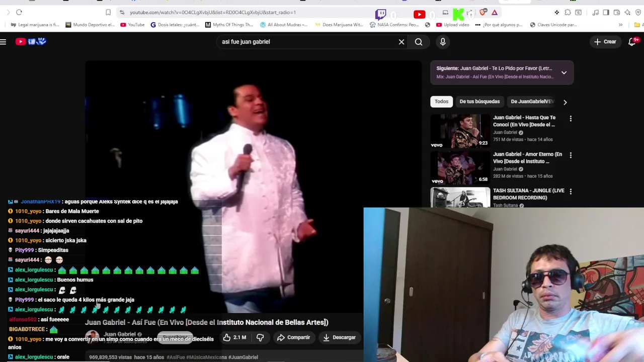The height and width of the screenshot is (362, 644).
Task: Clear the search query with X
Action: click(401, 42)
